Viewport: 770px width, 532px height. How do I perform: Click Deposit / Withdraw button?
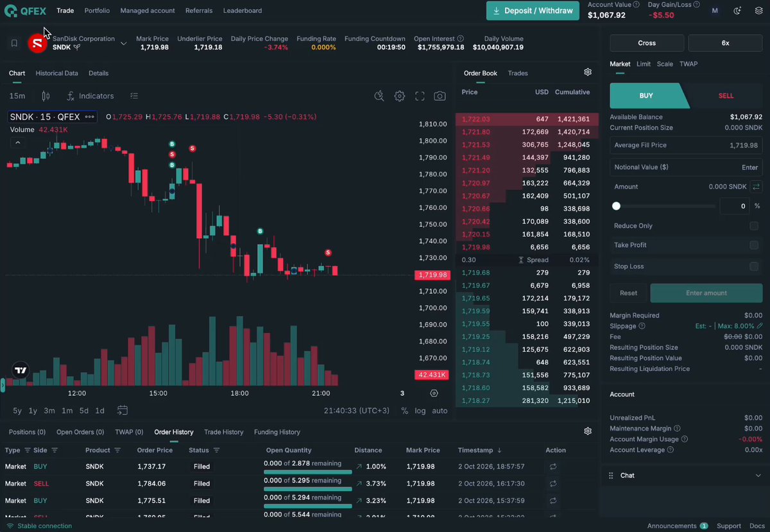pos(533,10)
